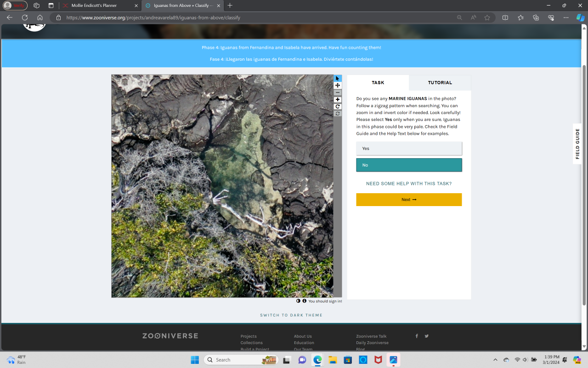Click the taskbar Search box
The height and width of the screenshot is (368, 588).
click(x=240, y=360)
